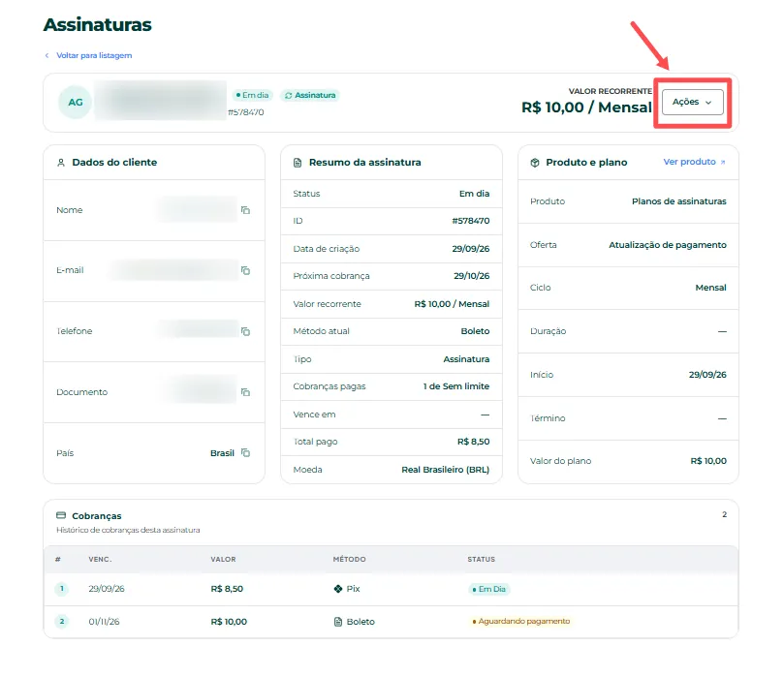Copy the customer Nome value
784x676 pixels.
(245, 210)
